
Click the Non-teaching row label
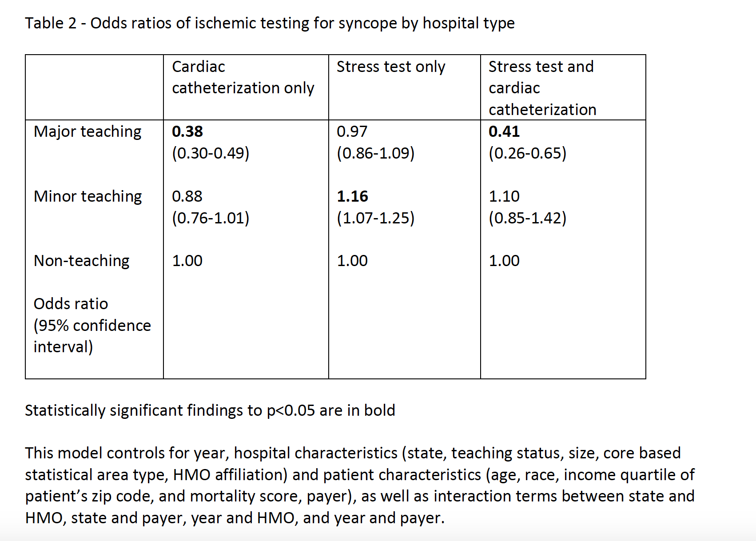click(82, 261)
